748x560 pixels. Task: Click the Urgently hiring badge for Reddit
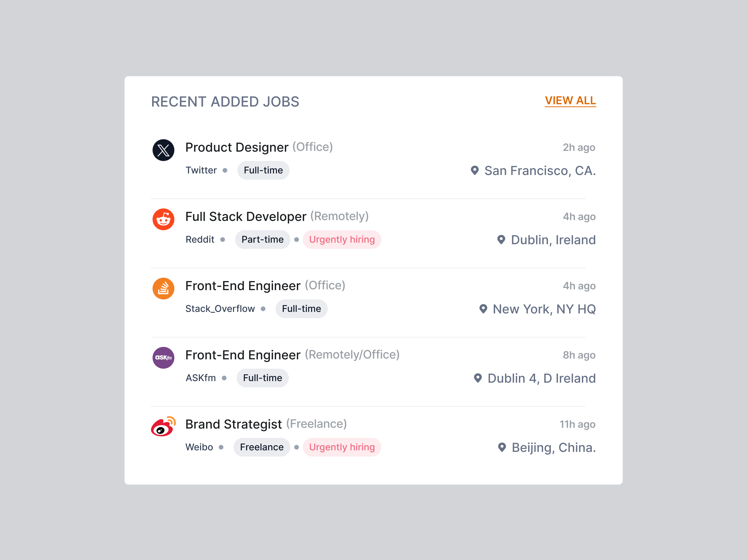[x=342, y=239]
